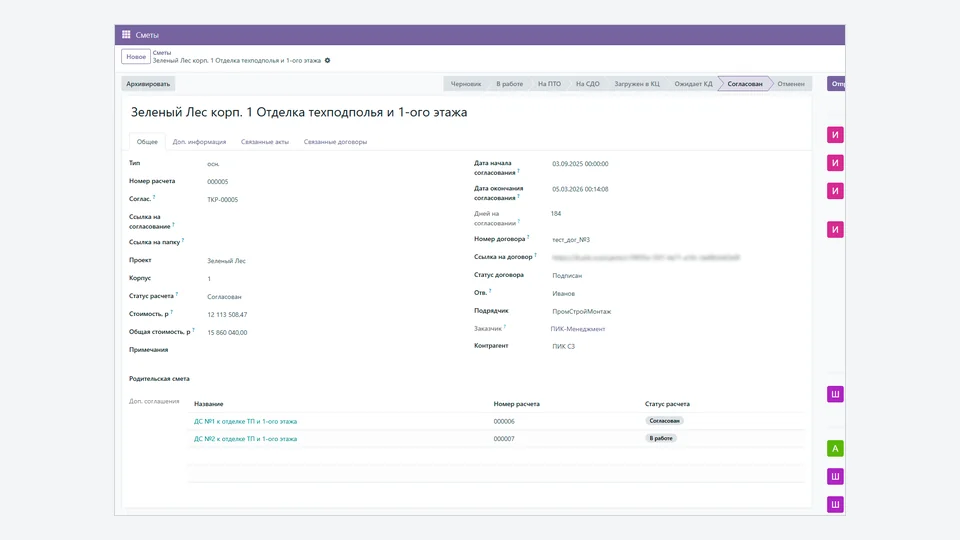Click the days value 184

click(x=556, y=214)
